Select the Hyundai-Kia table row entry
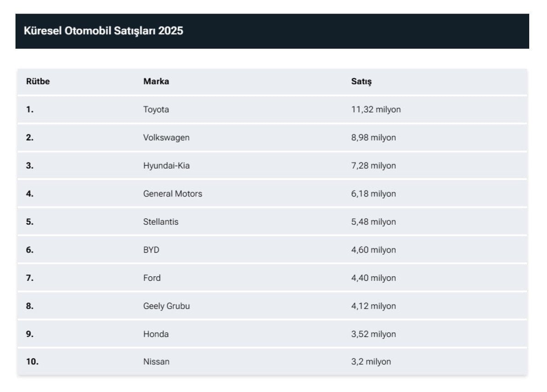This screenshot has width=547, height=392. [166, 166]
